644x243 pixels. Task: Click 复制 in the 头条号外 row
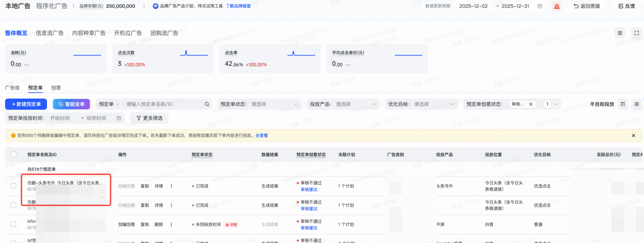[145, 186]
